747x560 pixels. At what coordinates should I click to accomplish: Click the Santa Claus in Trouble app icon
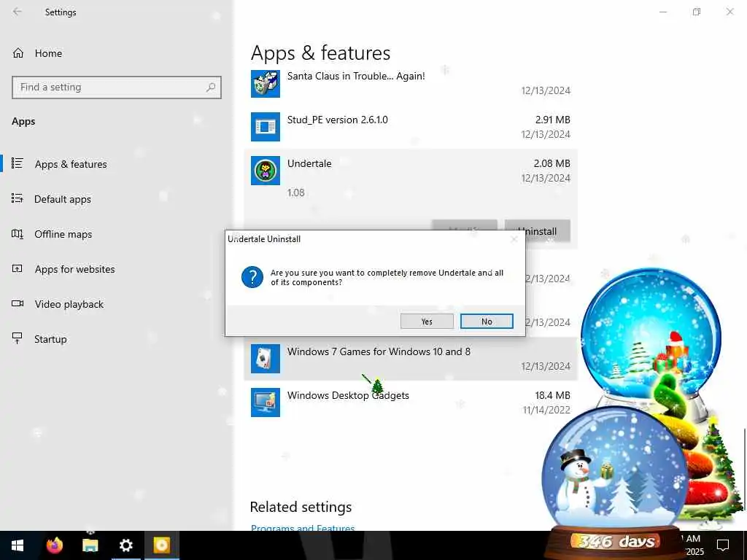(x=266, y=83)
